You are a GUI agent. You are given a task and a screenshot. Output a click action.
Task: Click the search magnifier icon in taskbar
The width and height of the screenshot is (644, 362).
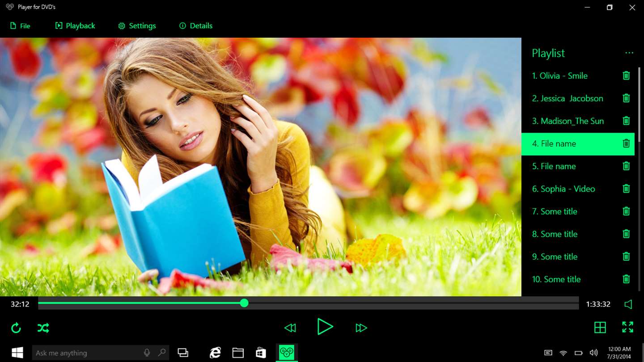[x=162, y=353]
